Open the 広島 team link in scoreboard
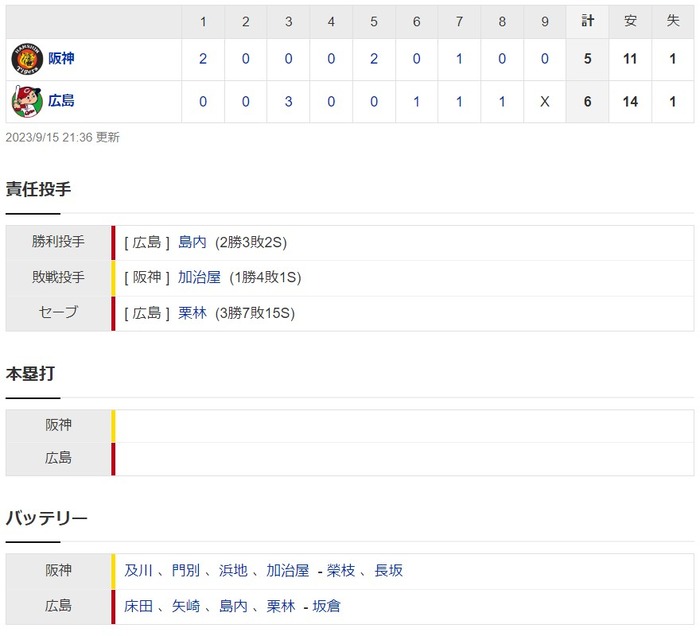The image size is (700, 636). 61,101
